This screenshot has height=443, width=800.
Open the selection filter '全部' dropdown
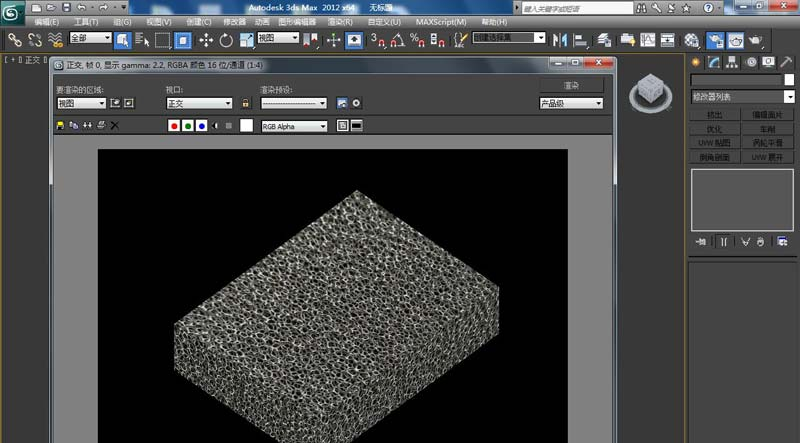click(x=90, y=38)
